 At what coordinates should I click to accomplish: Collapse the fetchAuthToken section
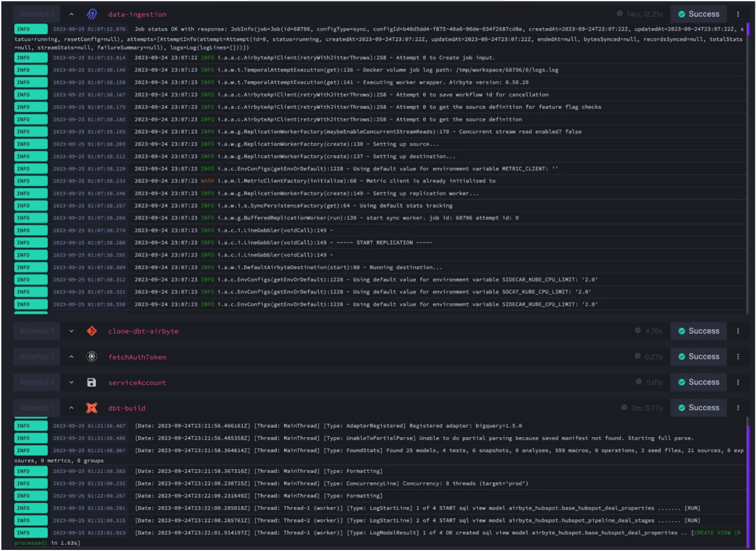71,357
